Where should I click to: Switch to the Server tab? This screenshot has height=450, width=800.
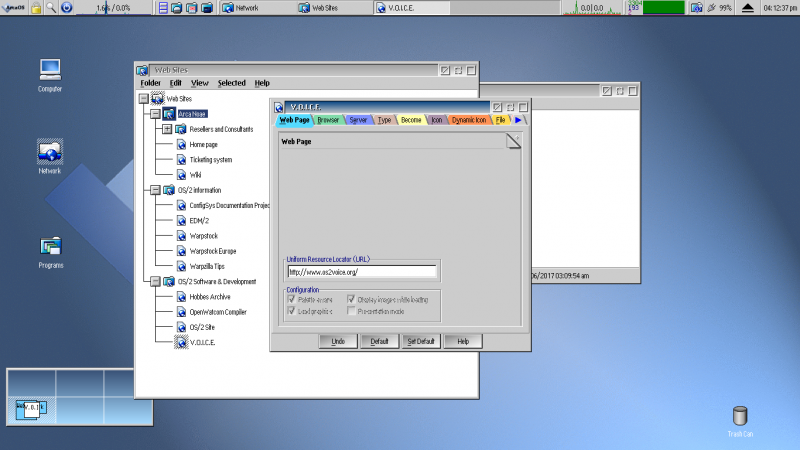pyautogui.click(x=358, y=120)
